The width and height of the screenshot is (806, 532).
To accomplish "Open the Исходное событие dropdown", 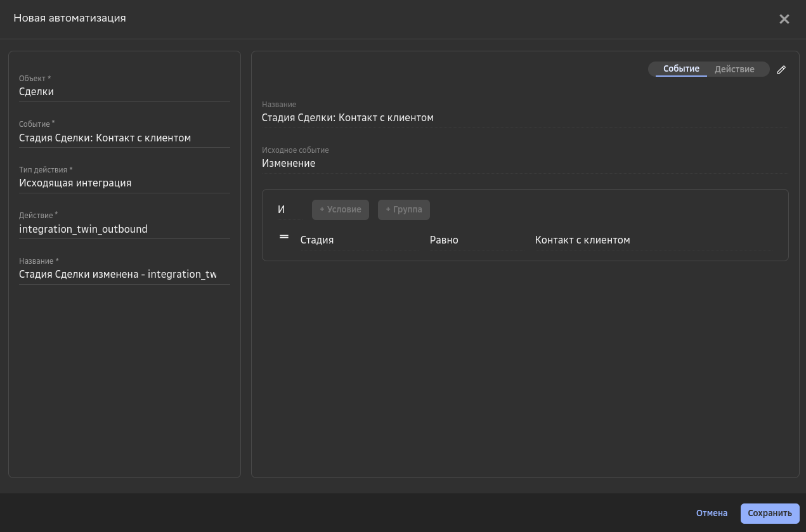I will point(524,164).
